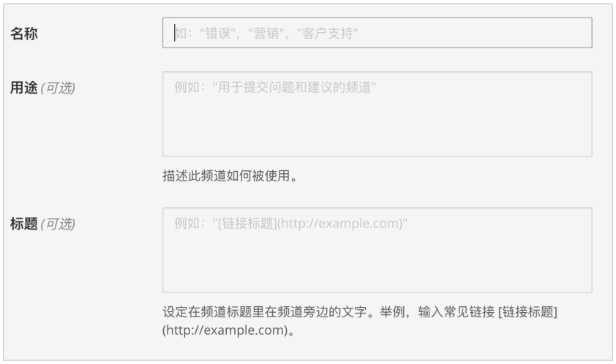Click inside the 标题 header text area

coord(378,250)
